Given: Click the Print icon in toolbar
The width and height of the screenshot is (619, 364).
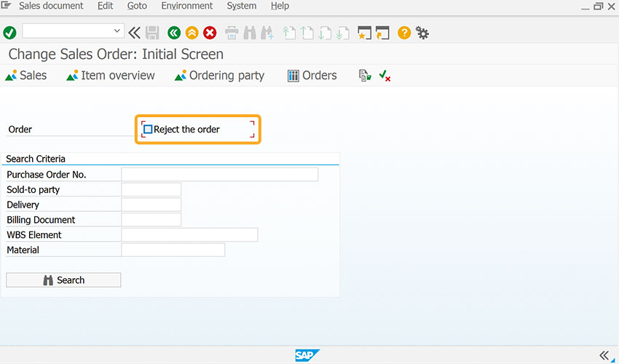Looking at the screenshot, I should click(232, 33).
